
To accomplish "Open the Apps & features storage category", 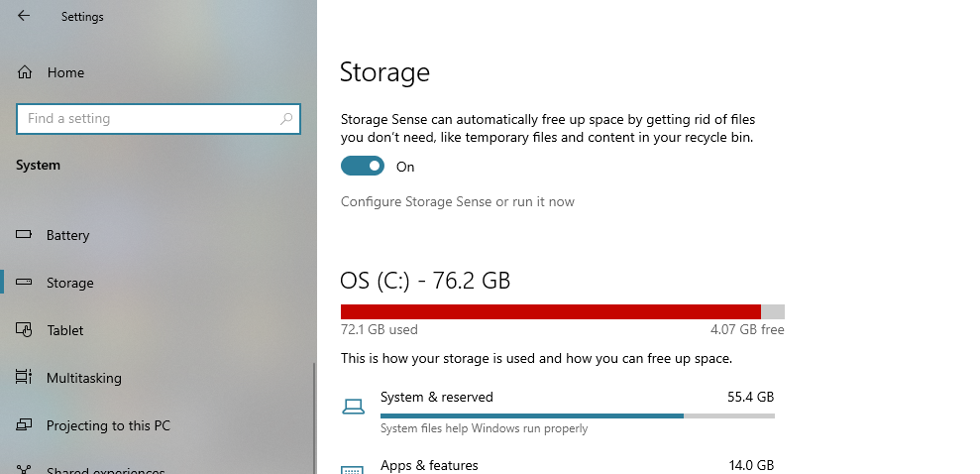I will [558, 466].
